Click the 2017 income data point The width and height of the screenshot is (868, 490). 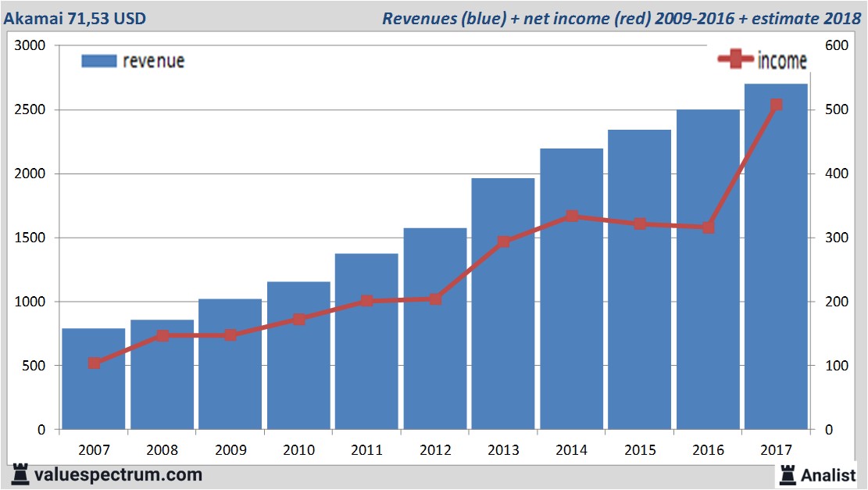coord(777,105)
